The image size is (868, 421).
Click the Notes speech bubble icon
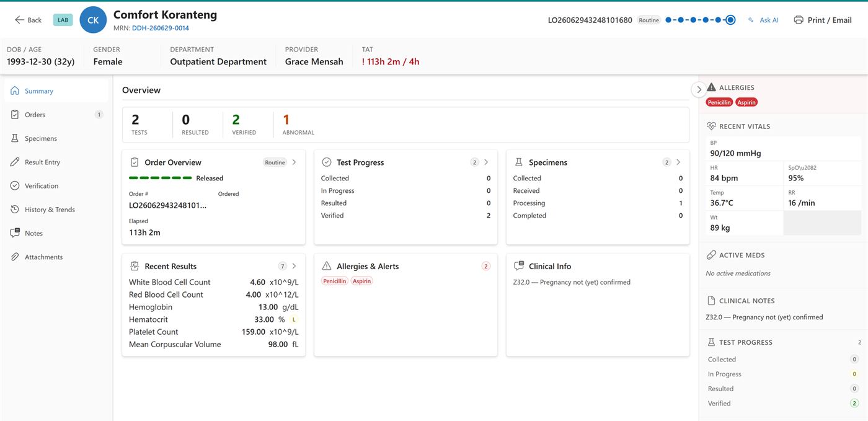(15, 233)
